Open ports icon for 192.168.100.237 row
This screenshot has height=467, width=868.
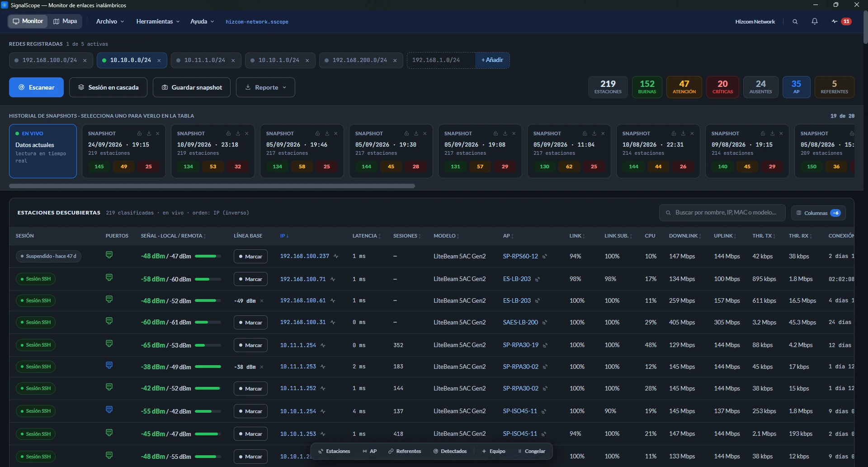pyautogui.click(x=109, y=255)
